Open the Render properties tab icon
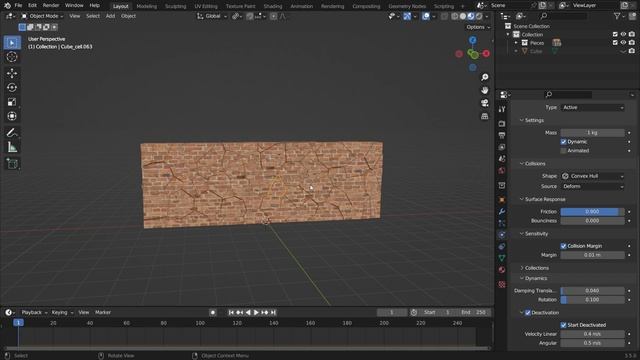Viewport: 640px width, 360px height. tap(502, 123)
